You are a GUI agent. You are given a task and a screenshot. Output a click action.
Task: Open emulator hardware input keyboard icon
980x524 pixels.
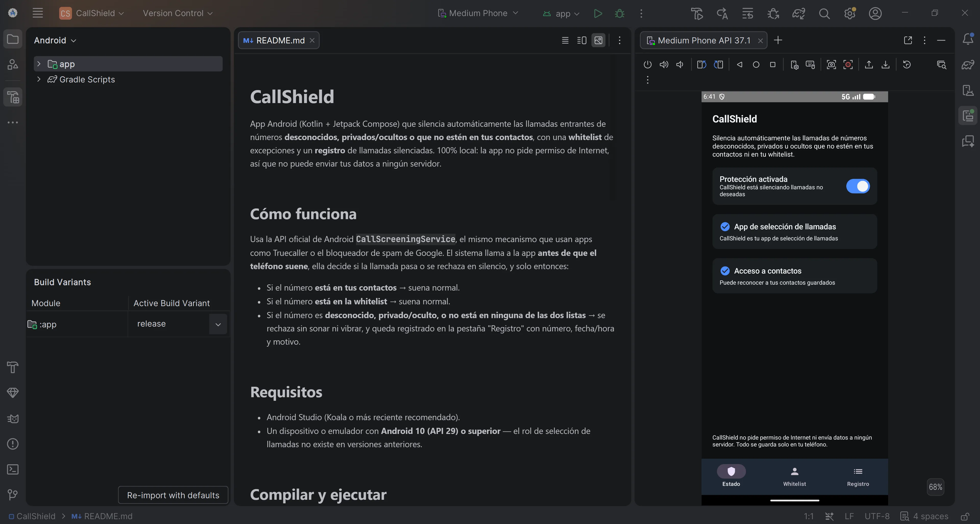(810, 65)
